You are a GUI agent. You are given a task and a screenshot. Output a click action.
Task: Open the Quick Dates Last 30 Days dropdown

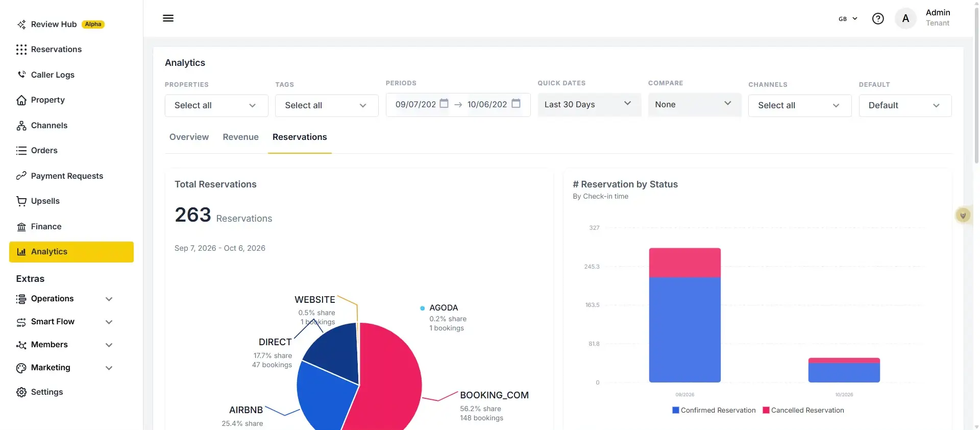[x=590, y=105]
